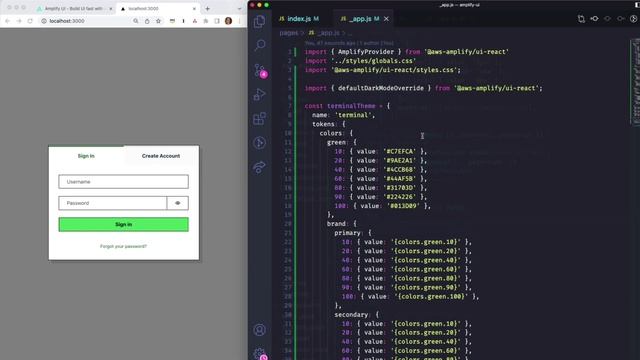
Task: Reload the localhost page
Action: (30, 21)
